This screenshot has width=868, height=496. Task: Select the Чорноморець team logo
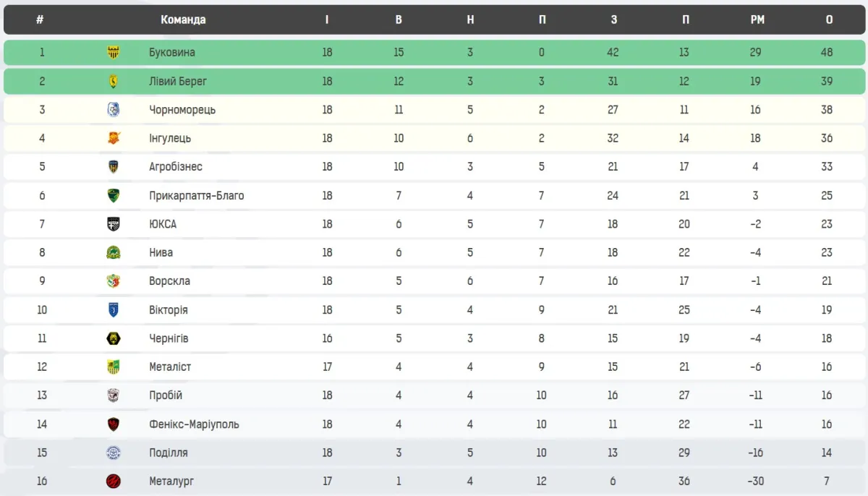[114, 110]
